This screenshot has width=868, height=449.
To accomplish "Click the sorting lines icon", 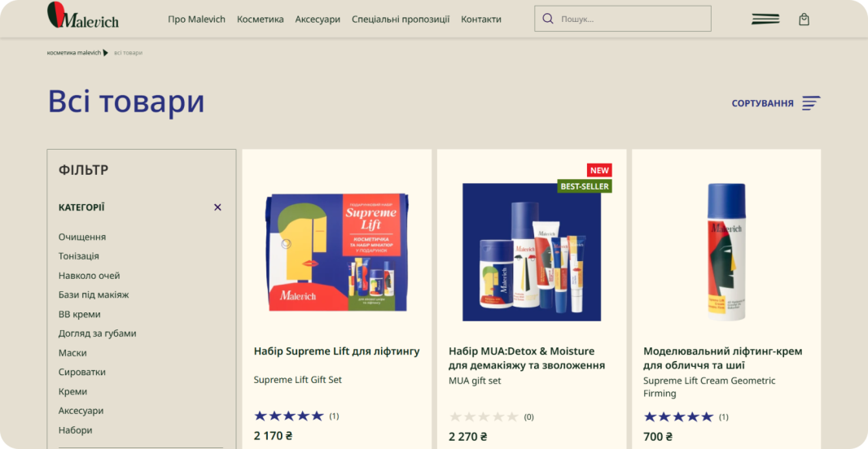I will point(811,103).
